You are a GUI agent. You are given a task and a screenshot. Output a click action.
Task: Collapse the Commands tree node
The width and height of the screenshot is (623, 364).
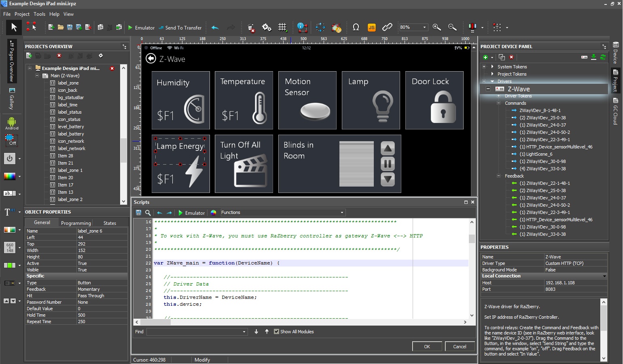point(499,103)
